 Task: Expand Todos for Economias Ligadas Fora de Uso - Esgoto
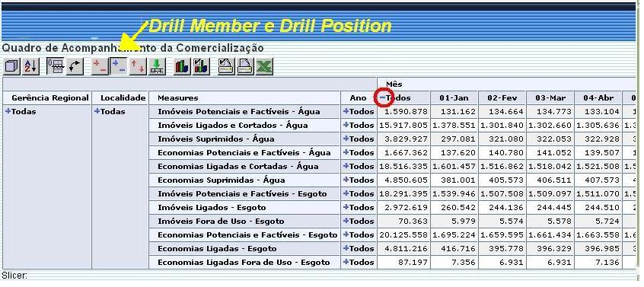(346, 262)
